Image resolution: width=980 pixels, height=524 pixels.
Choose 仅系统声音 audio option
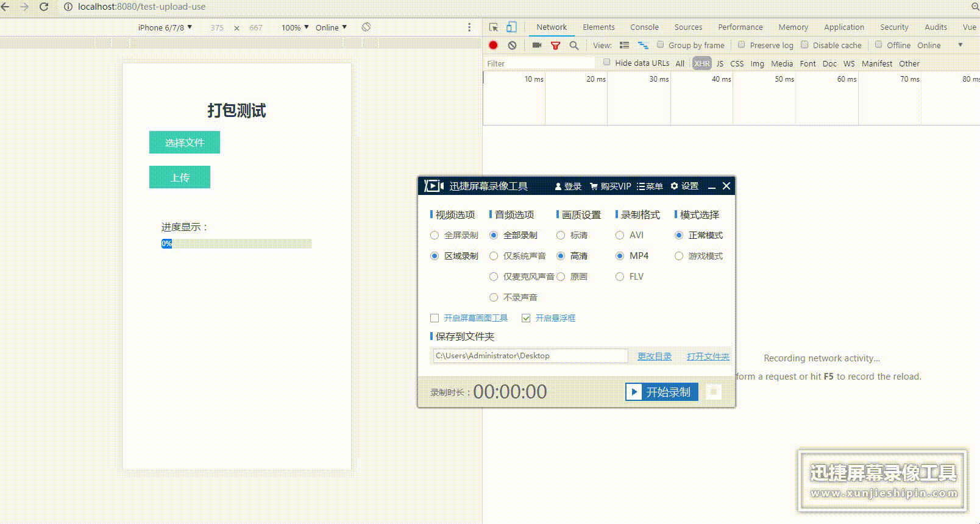[518, 256]
